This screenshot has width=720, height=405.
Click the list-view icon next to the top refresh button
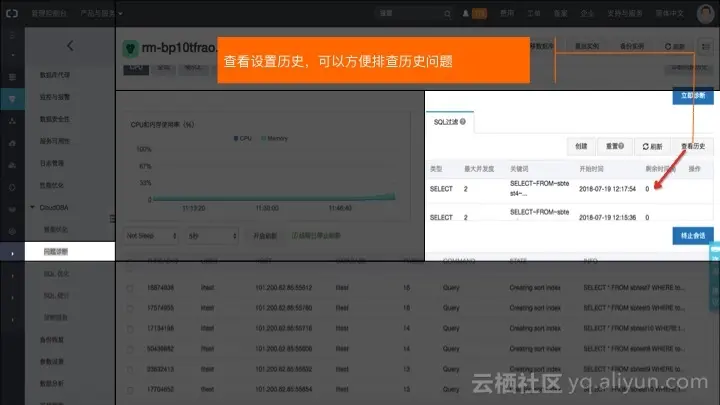coord(706,46)
